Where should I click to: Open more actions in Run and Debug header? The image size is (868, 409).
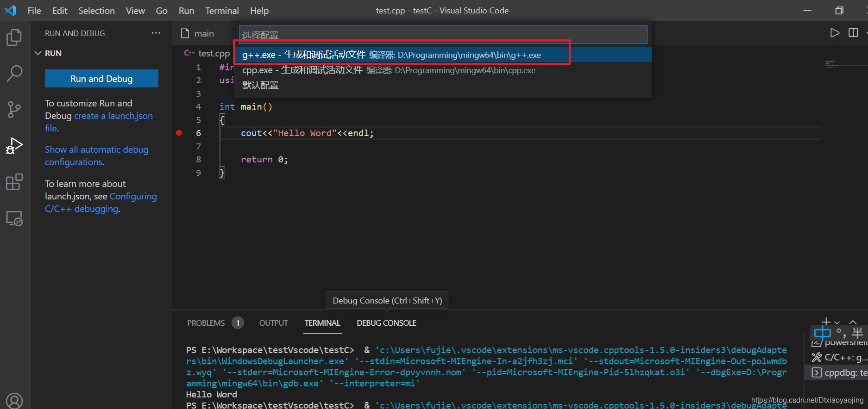click(x=156, y=33)
